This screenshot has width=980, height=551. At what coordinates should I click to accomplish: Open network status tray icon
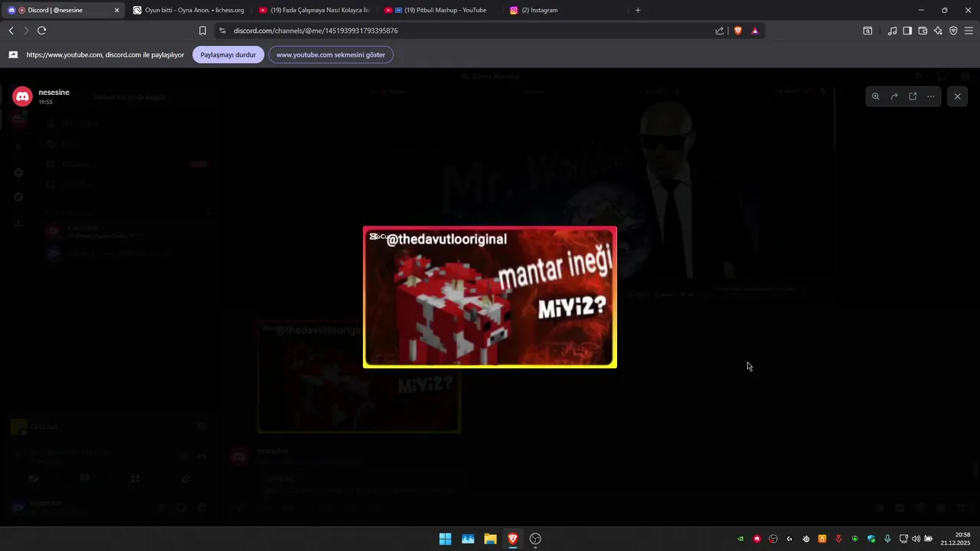tap(903, 539)
